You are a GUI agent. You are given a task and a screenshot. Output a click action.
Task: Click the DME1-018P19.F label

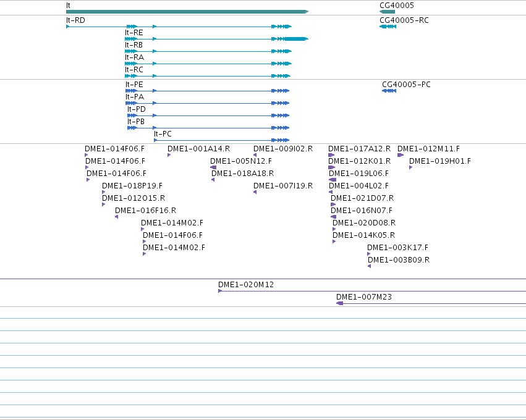pos(132,186)
